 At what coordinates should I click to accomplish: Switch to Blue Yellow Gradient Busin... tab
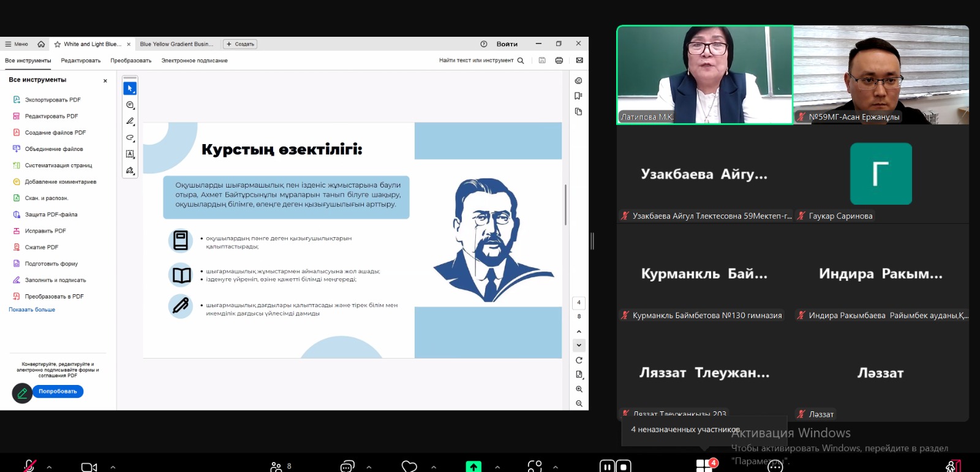point(176,44)
